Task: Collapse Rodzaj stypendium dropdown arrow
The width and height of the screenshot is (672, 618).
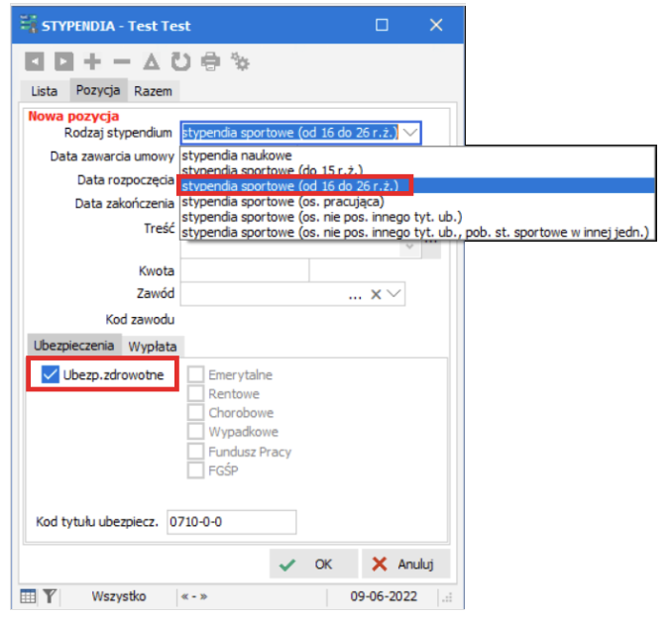Action: point(410,133)
